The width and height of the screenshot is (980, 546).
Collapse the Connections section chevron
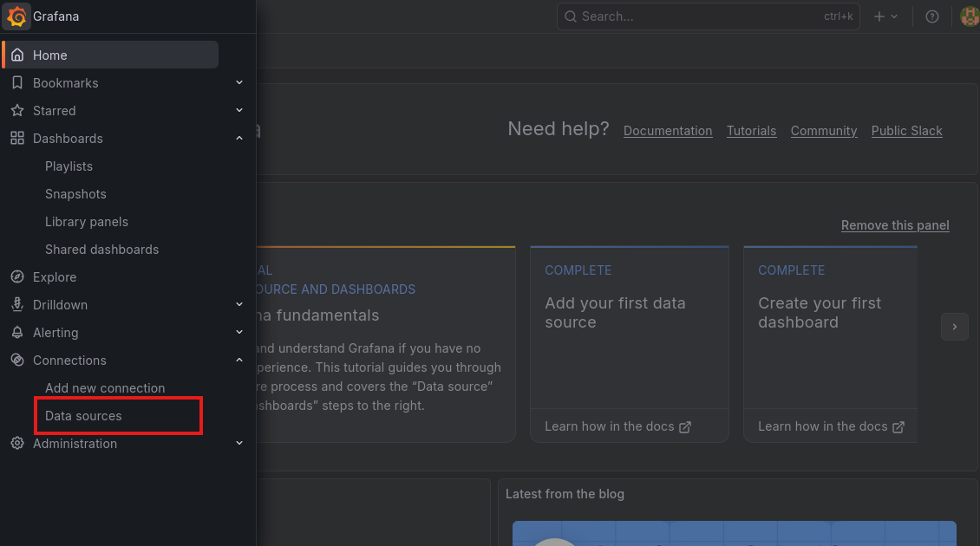coord(239,360)
